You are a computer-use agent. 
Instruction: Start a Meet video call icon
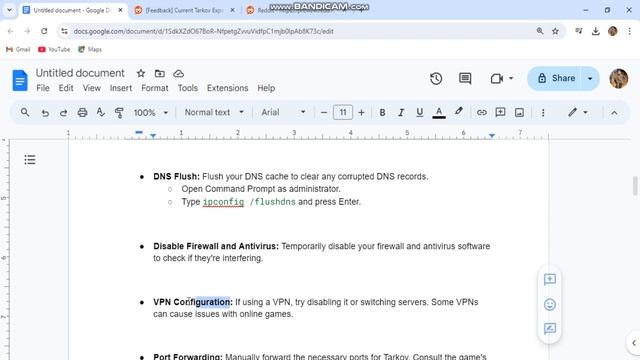(496, 78)
